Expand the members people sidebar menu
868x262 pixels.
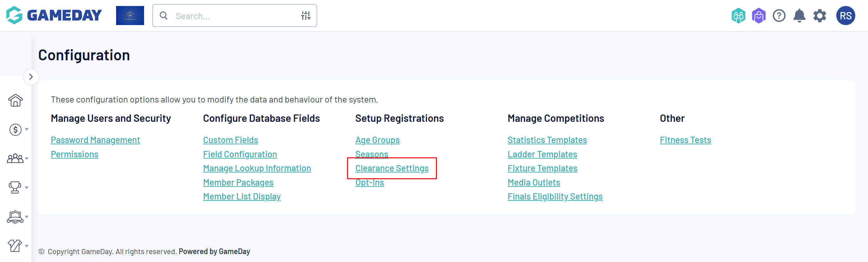coord(17,158)
